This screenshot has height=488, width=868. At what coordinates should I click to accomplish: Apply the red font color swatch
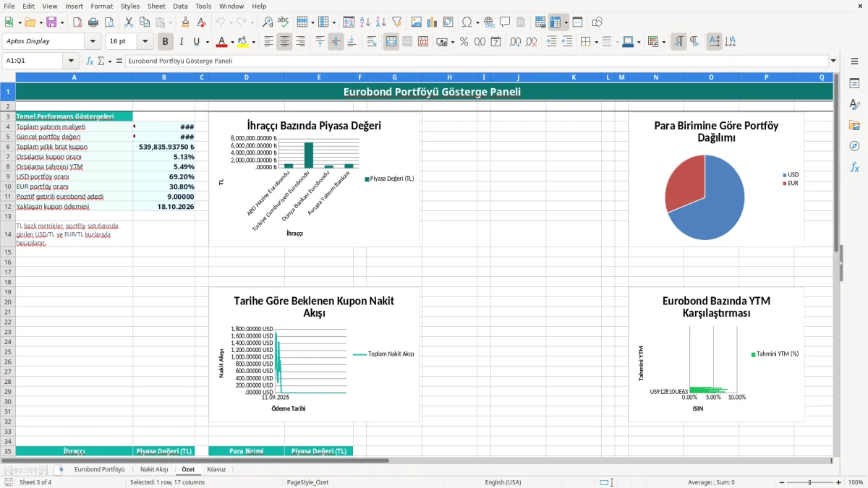221,41
